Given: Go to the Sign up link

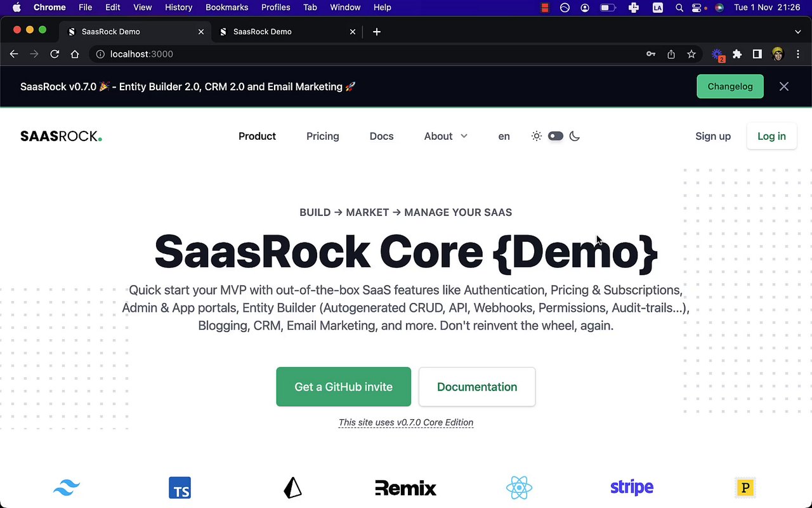Looking at the screenshot, I should (x=713, y=136).
